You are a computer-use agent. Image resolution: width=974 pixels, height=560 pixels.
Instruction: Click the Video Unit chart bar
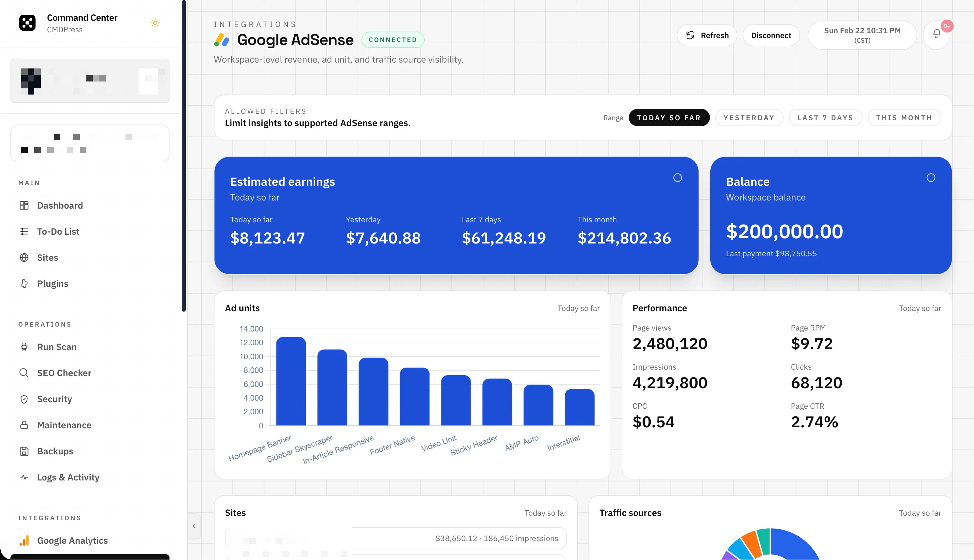456,400
